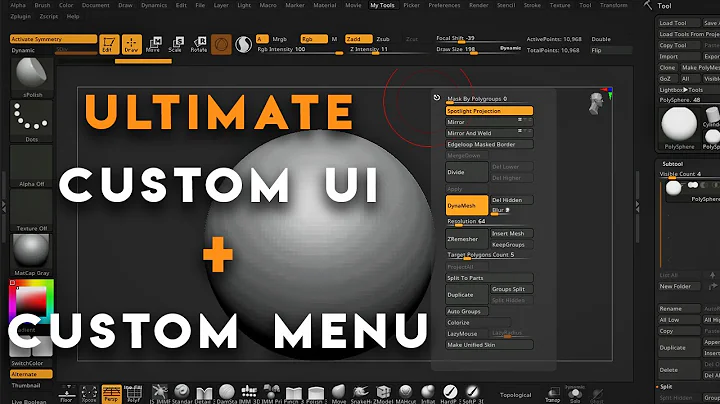Open the Brush menu
The image size is (720, 404).
pos(42,5)
